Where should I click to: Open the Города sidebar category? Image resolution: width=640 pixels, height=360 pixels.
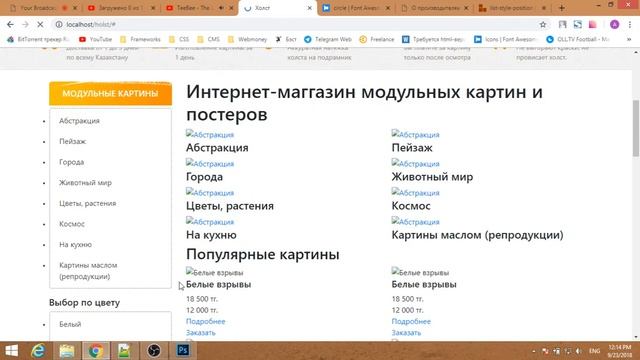click(x=71, y=162)
